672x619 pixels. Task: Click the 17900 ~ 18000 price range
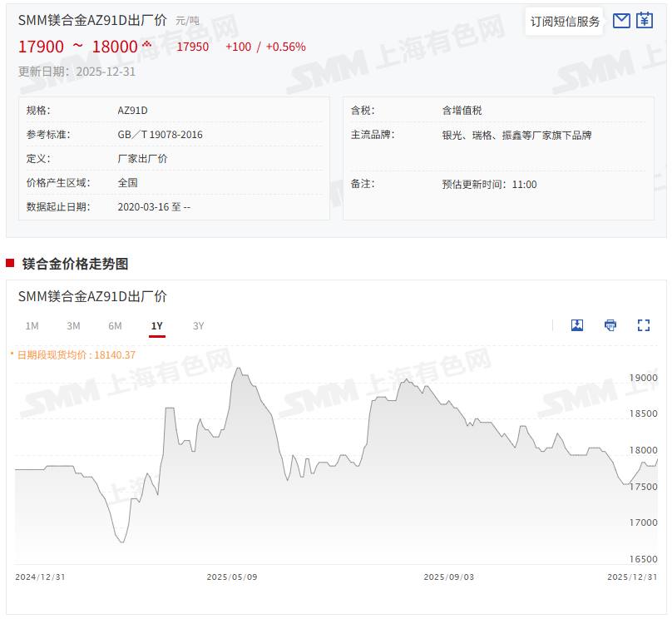pos(77,47)
